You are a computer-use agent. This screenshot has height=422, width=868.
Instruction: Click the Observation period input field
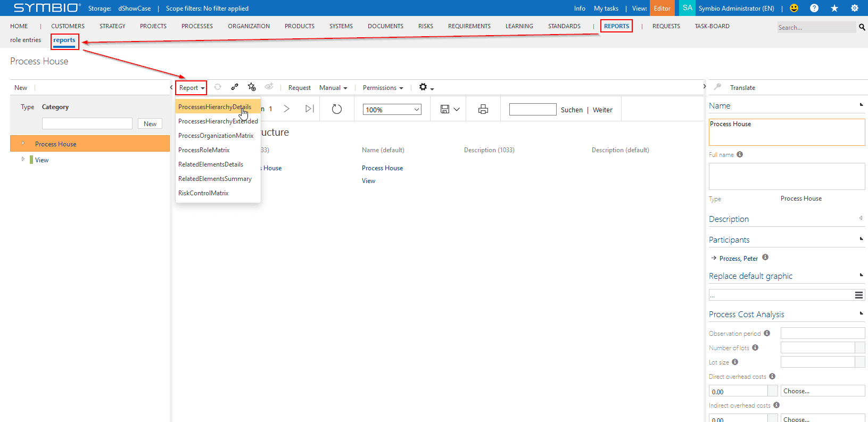point(822,334)
